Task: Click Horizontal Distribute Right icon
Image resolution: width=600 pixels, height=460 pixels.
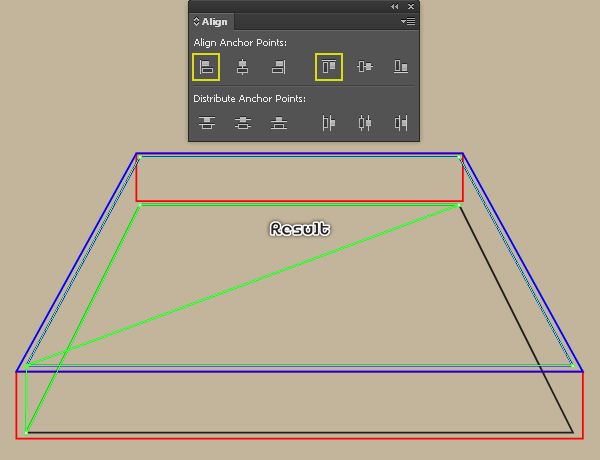Action: pyautogui.click(x=401, y=123)
